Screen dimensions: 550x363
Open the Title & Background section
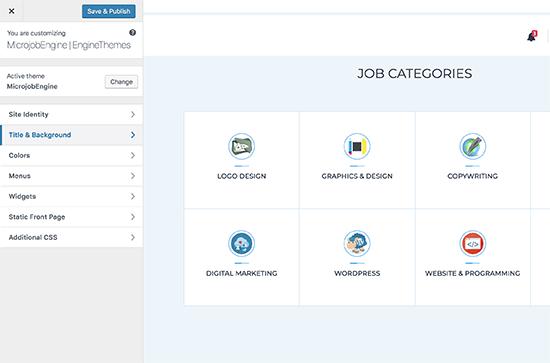click(x=72, y=135)
